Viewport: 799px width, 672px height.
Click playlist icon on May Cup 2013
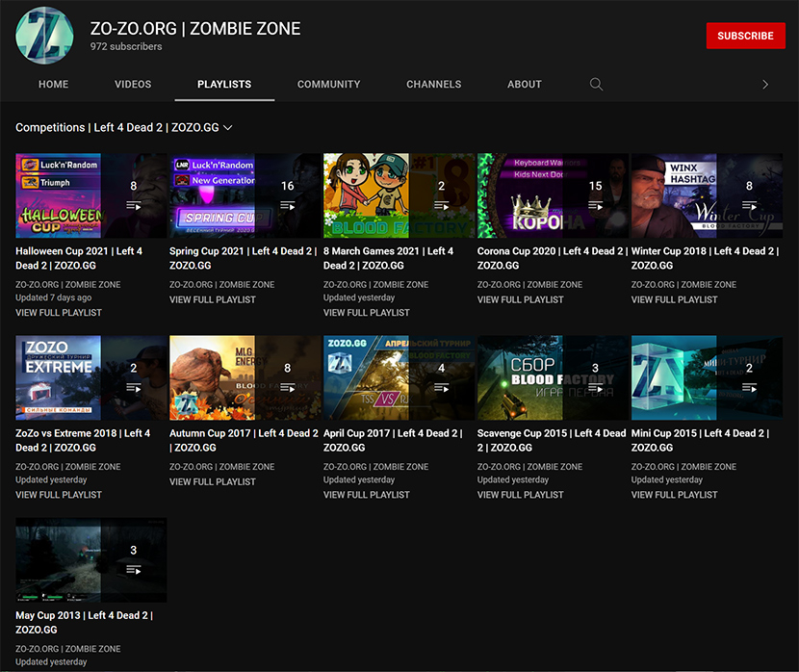[133, 570]
